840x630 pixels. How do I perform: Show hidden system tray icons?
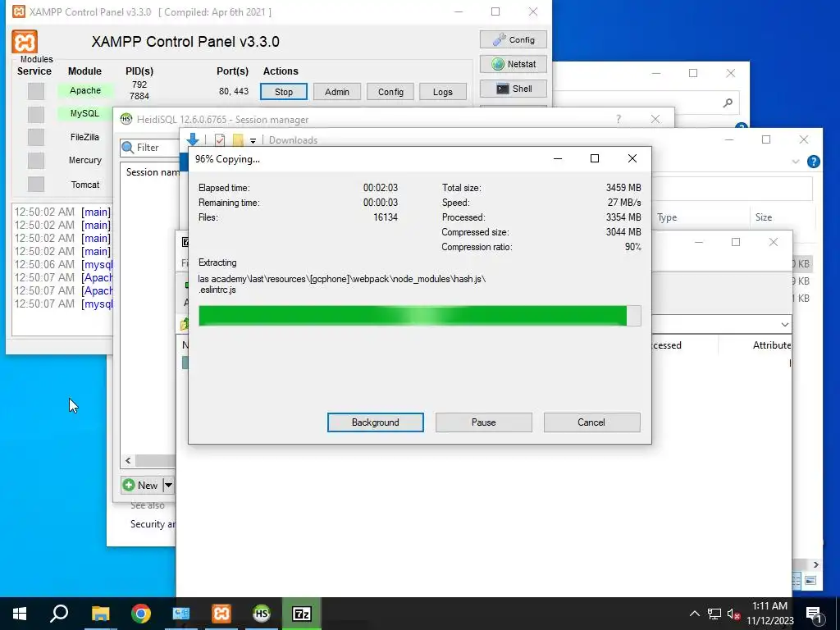point(694,614)
